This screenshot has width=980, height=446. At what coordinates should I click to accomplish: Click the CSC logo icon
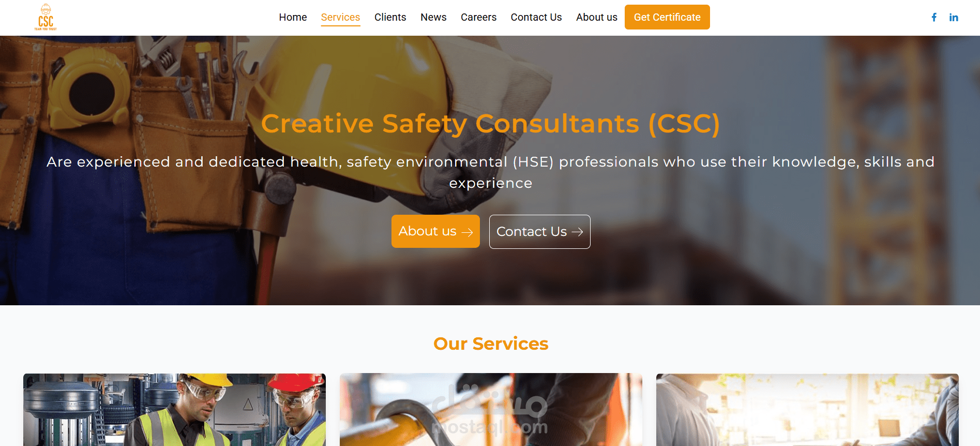46,17
